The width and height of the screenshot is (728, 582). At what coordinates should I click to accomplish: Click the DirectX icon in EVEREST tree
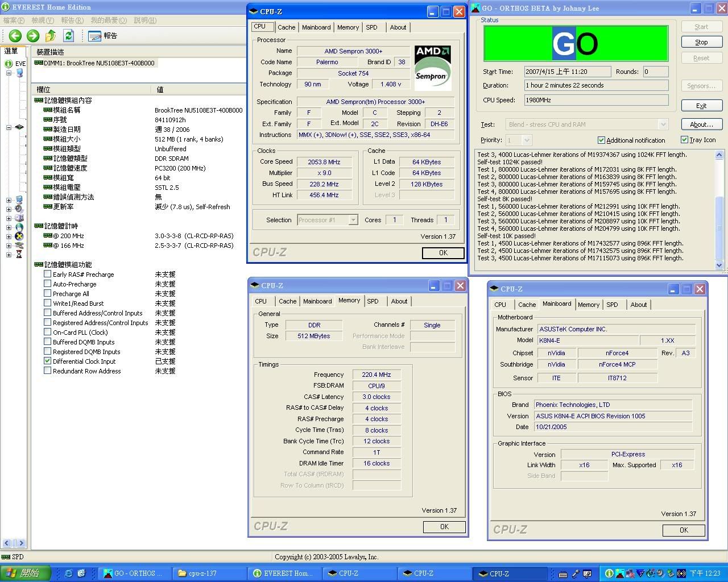pyautogui.click(x=19, y=236)
